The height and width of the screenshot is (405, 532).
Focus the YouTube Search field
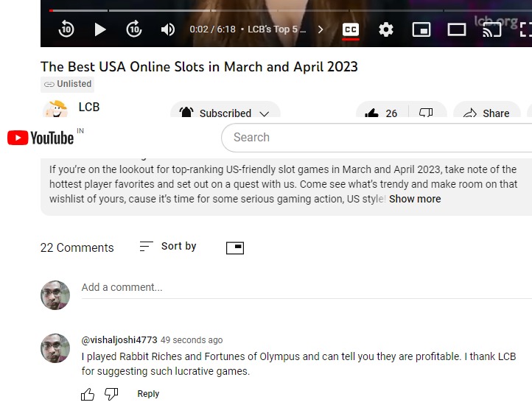[x=377, y=138]
